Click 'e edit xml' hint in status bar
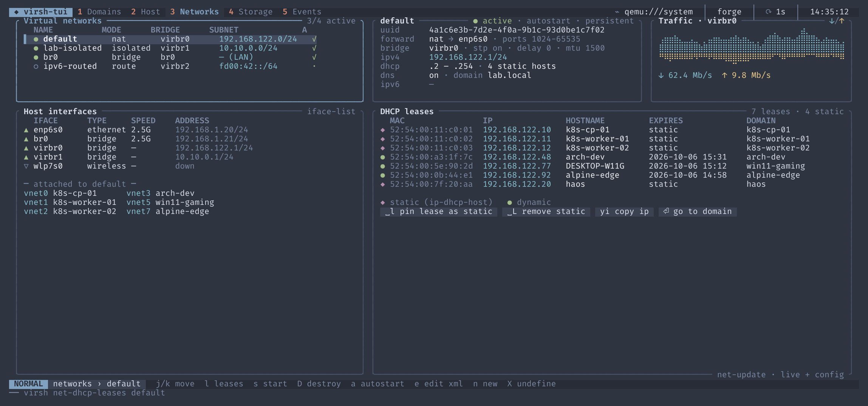Image resolution: width=868 pixels, height=406 pixels. point(438,384)
